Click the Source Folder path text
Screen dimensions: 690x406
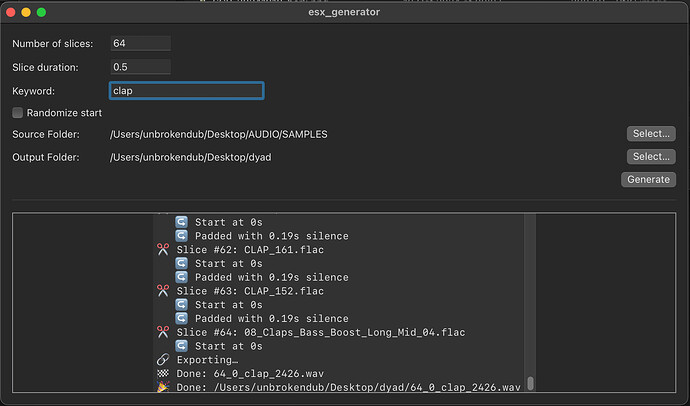(219, 134)
